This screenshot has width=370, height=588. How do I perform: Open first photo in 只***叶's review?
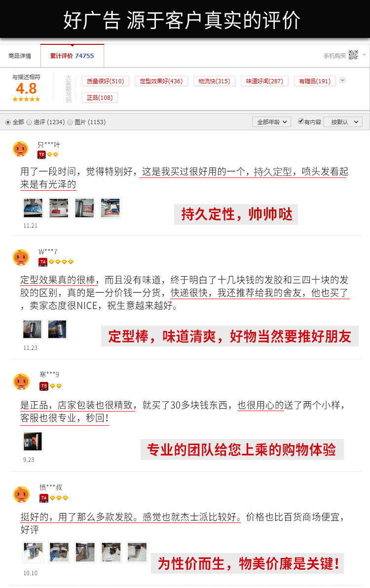coord(33,208)
